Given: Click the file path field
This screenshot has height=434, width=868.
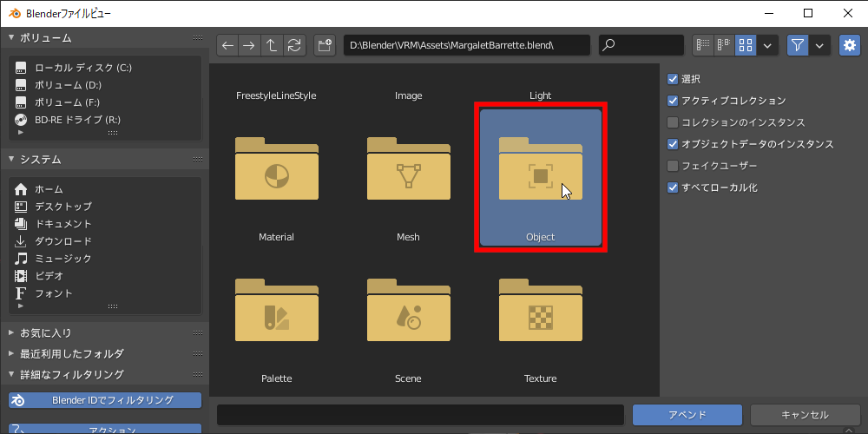Looking at the screenshot, I should (x=467, y=45).
